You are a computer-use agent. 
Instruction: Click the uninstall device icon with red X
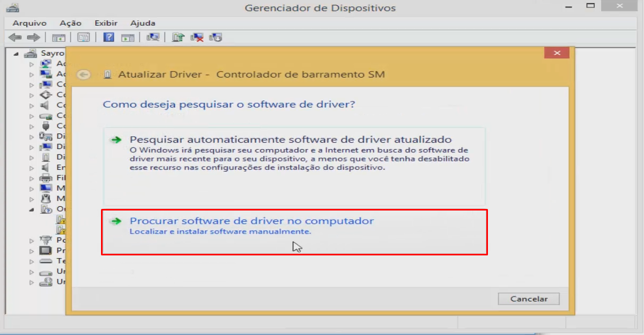click(x=197, y=37)
